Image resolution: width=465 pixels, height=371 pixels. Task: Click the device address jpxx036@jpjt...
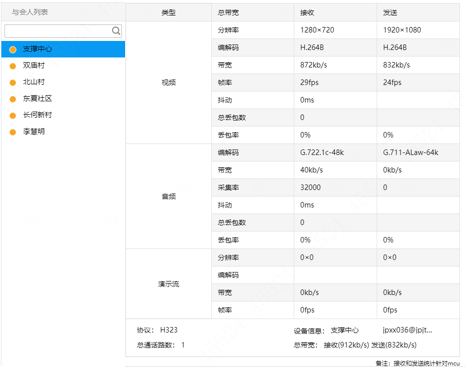click(407, 330)
